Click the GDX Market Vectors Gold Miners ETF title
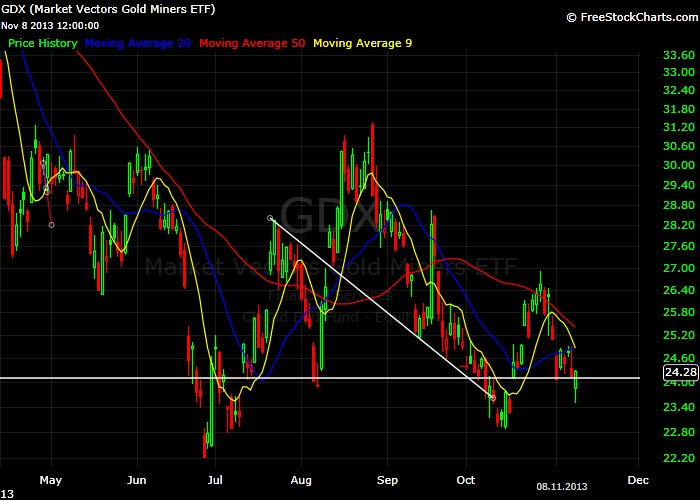Viewport: 700px width, 500px height. 108,9
